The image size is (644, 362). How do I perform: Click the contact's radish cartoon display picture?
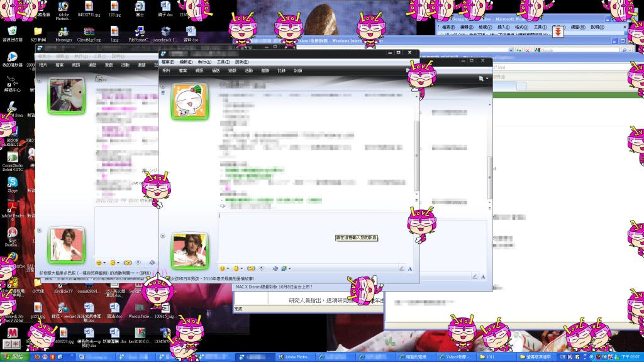point(190,101)
